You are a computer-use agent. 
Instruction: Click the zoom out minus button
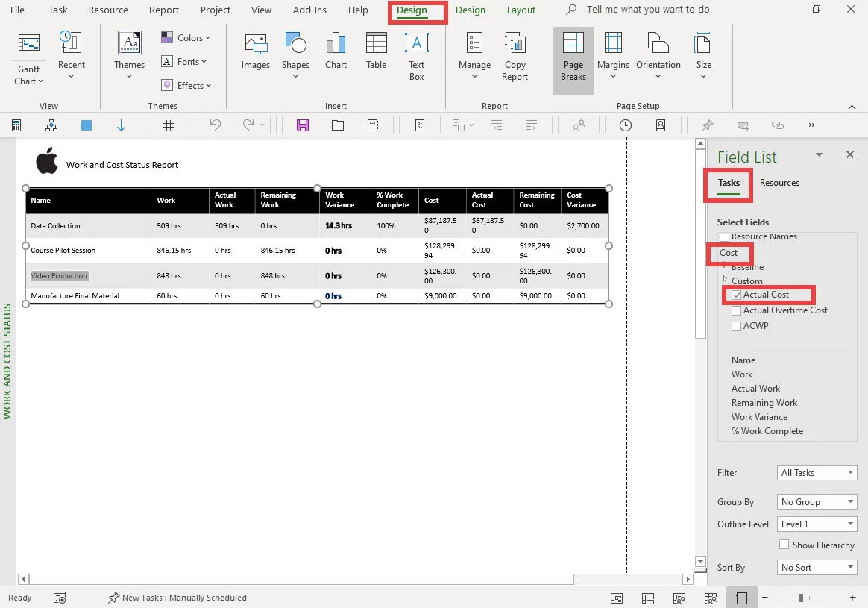(764, 598)
